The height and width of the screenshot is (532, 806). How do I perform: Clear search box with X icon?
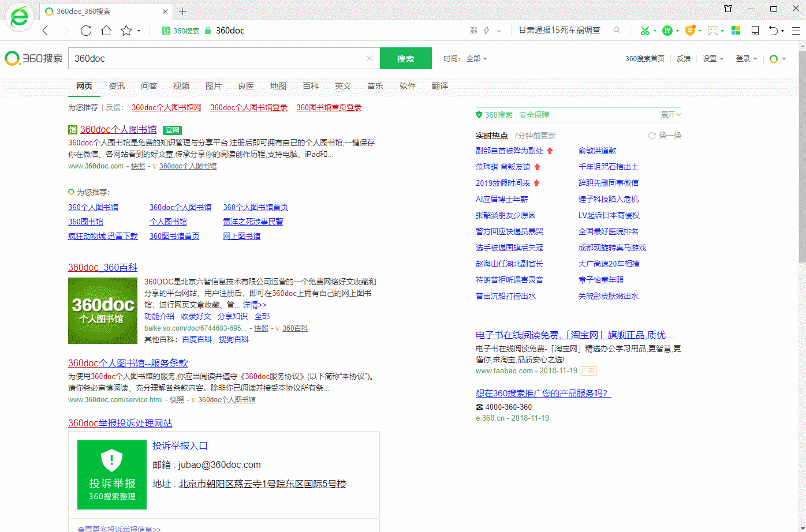[x=370, y=58]
